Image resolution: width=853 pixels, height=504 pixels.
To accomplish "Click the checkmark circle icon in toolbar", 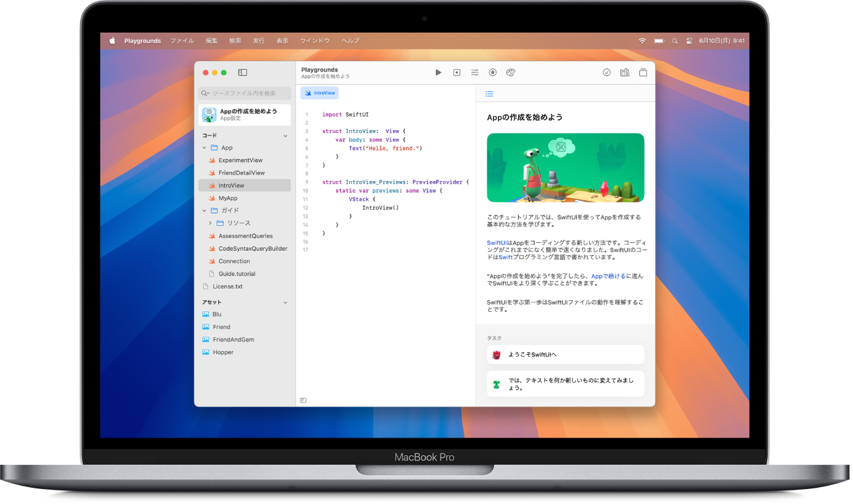I will pos(607,73).
